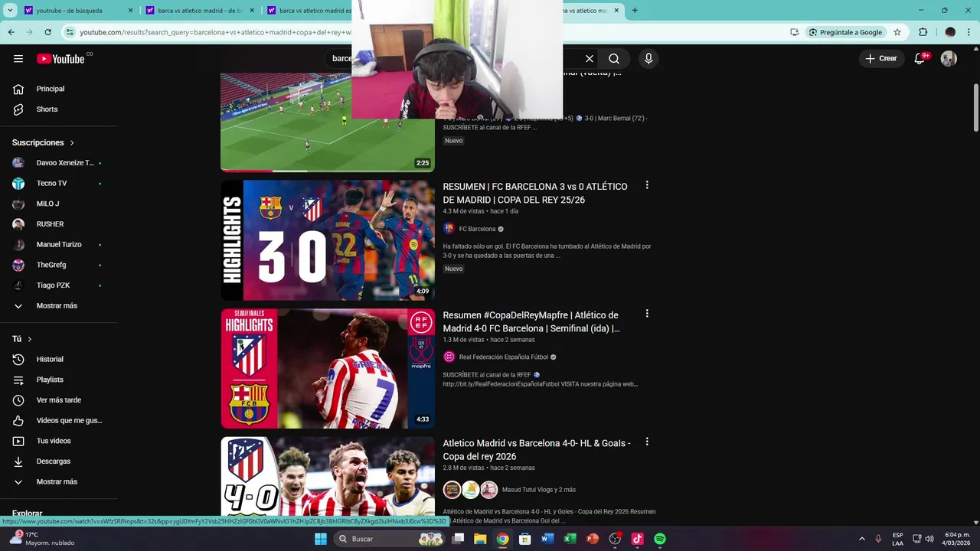The image size is (980, 551).
Task: Open the Chrome extensions puzzle icon
Action: coord(923,32)
